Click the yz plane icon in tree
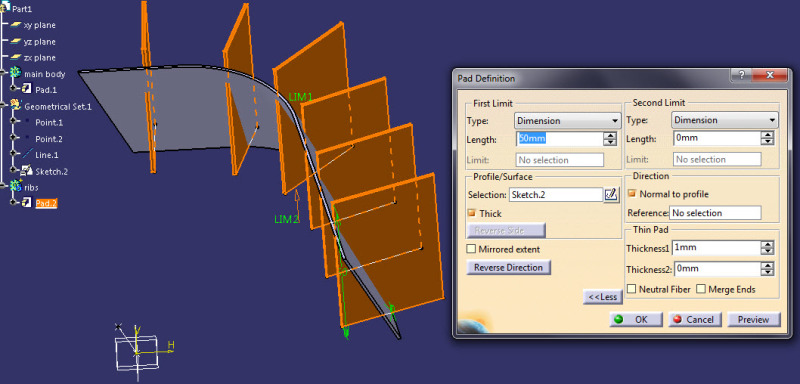The image size is (800, 384). click(16, 41)
